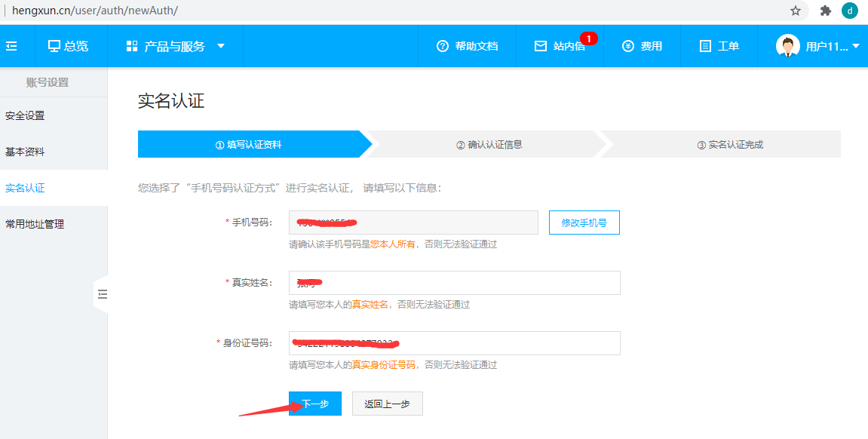The image size is (868, 439).
Task: Open 帮助文档 help question-mark icon
Action: 443,46
